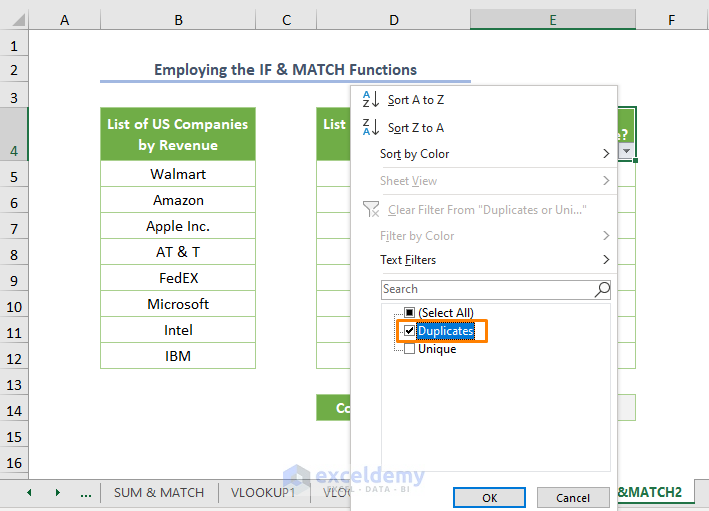The width and height of the screenshot is (709, 511).
Task: Click the Apple Inc. cell
Action: click(x=178, y=226)
